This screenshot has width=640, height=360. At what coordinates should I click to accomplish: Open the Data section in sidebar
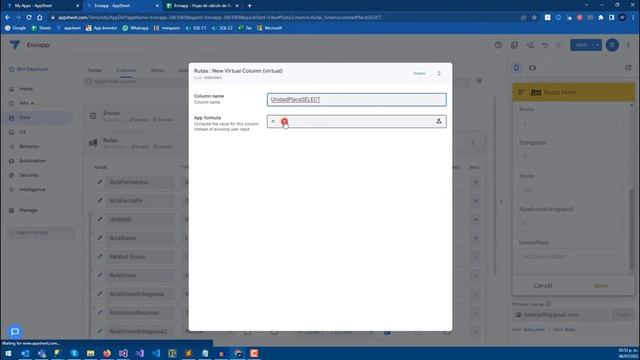24,118
